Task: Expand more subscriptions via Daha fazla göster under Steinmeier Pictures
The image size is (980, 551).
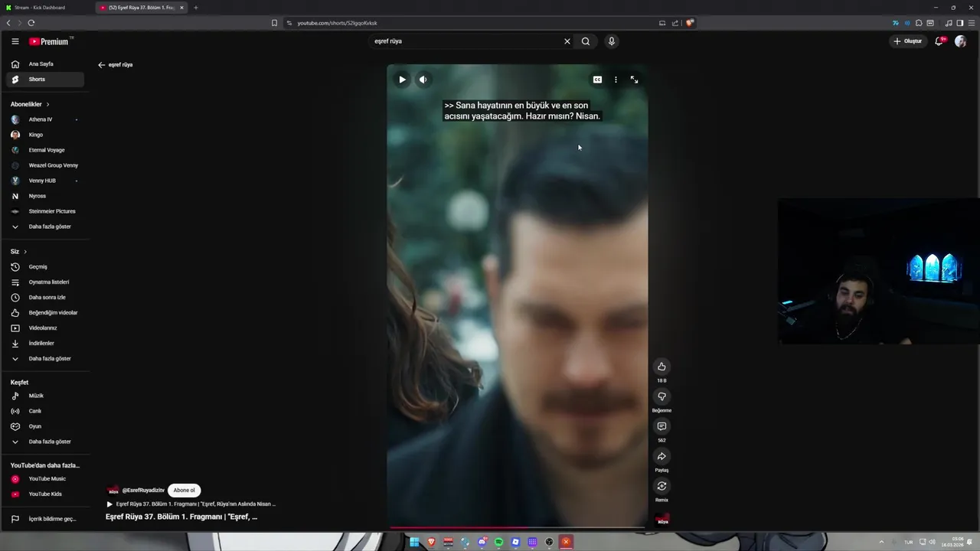Action: tap(46, 227)
